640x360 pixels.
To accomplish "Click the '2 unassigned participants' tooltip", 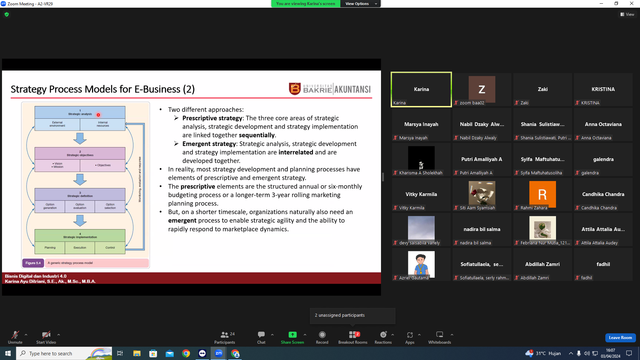I will point(352,316).
